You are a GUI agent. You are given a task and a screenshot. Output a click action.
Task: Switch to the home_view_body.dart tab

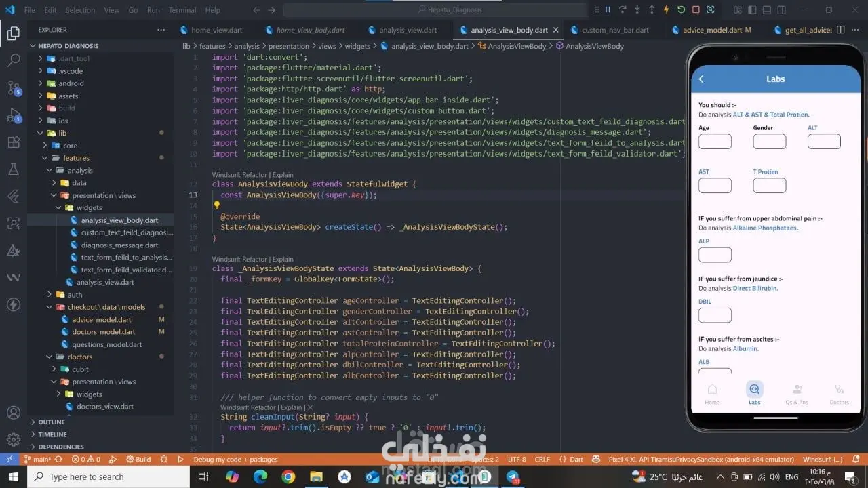[x=310, y=30]
